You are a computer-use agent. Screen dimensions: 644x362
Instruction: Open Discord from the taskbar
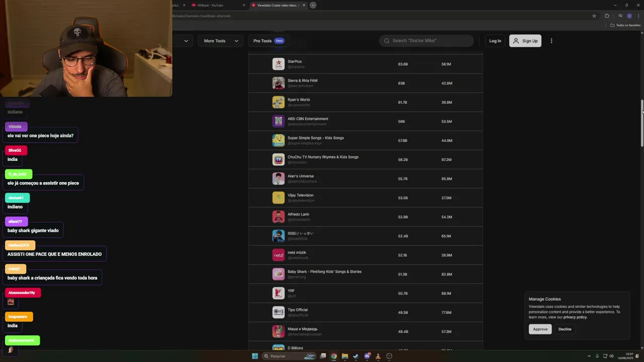pyautogui.click(x=367, y=356)
